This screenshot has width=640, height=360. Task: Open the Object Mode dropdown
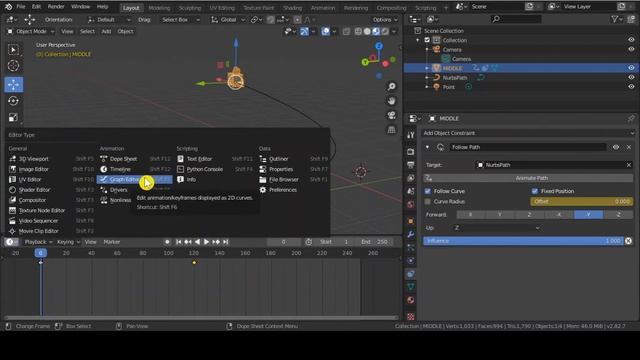pyautogui.click(x=31, y=31)
